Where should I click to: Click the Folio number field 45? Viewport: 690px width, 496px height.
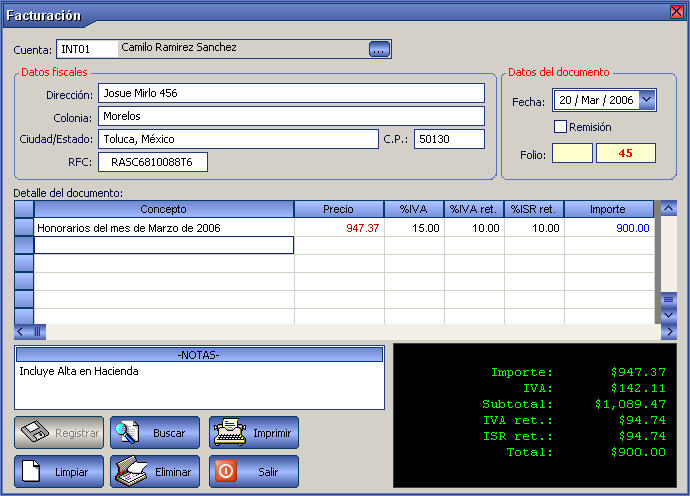point(626,153)
